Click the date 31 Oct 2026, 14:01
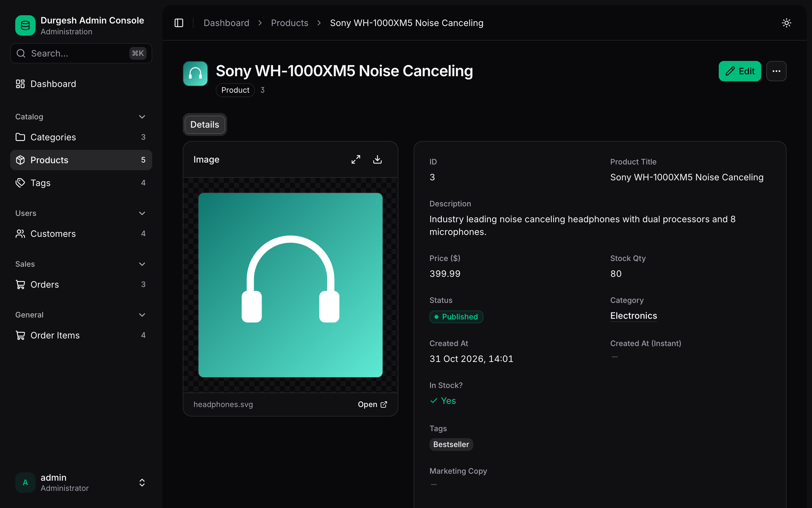This screenshot has height=508, width=812. [x=471, y=359]
